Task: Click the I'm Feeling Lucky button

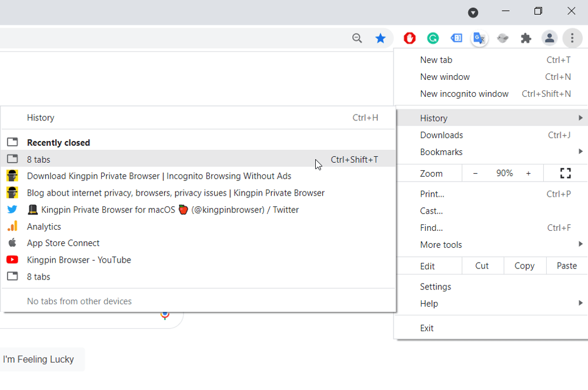Action: [x=39, y=359]
